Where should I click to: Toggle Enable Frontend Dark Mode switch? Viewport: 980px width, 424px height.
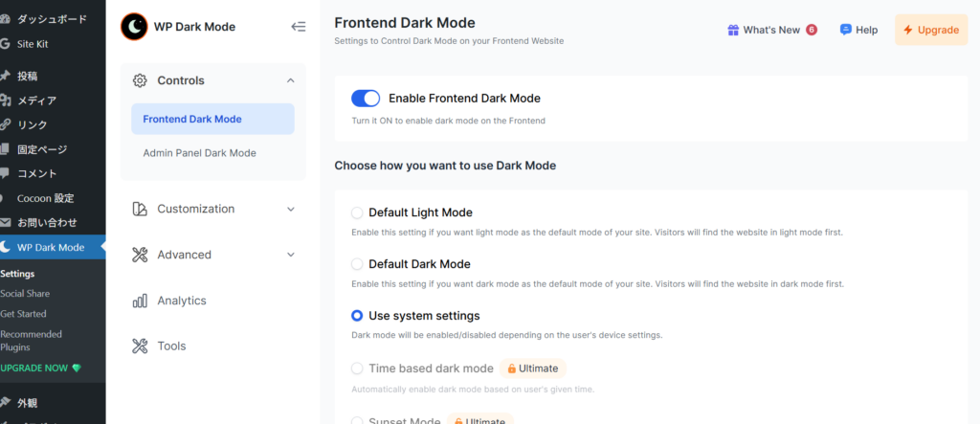pyautogui.click(x=366, y=99)
